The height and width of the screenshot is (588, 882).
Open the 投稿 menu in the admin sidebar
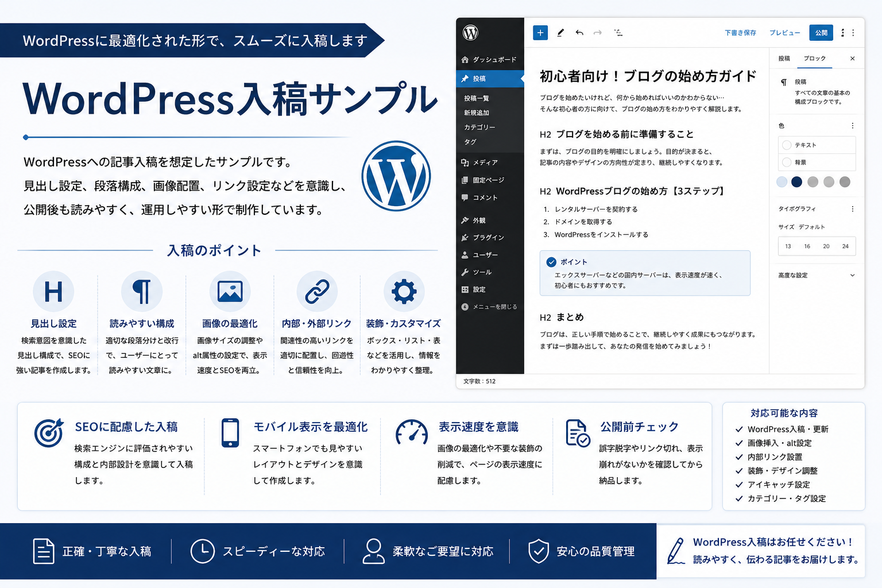click(x=490, y=79)
